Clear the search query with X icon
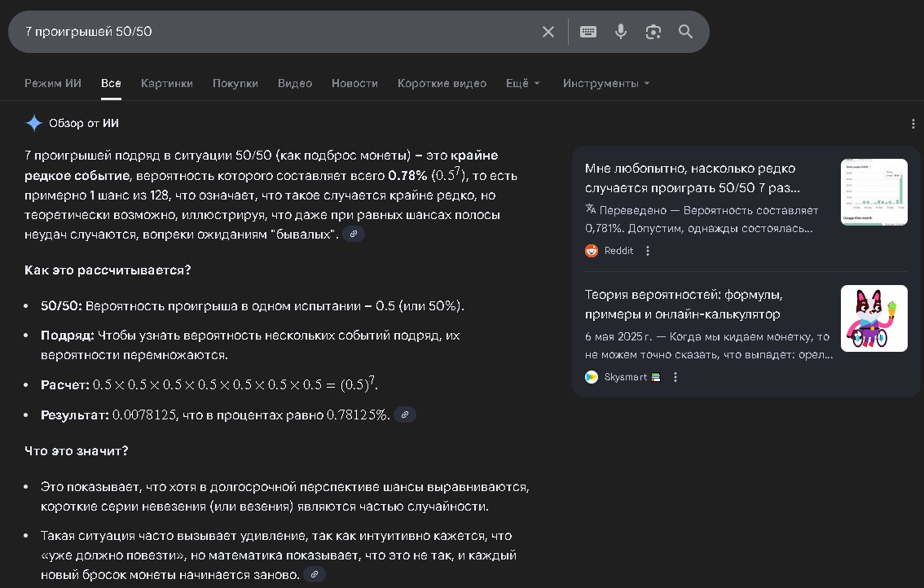This screenshot has height=588, width=924. point(548,32)
